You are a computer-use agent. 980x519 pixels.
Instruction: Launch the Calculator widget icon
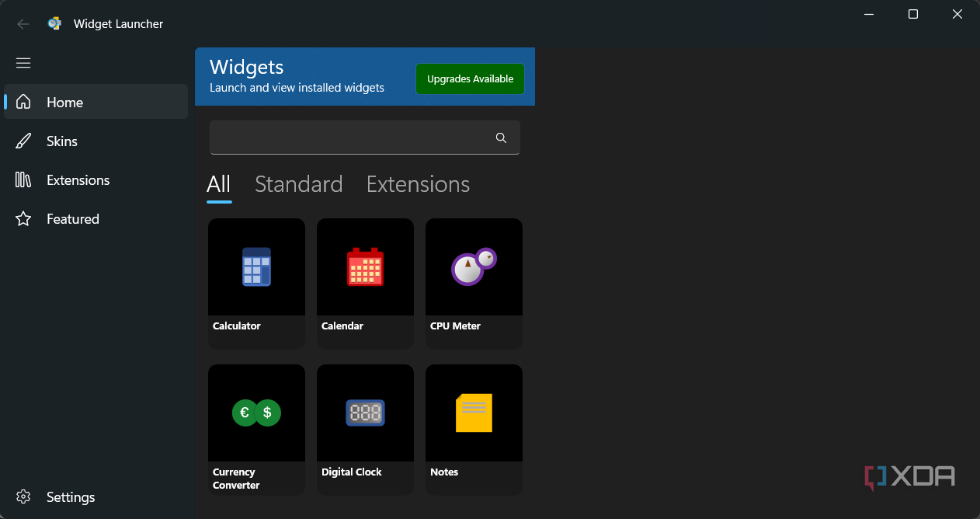(256, 266)
